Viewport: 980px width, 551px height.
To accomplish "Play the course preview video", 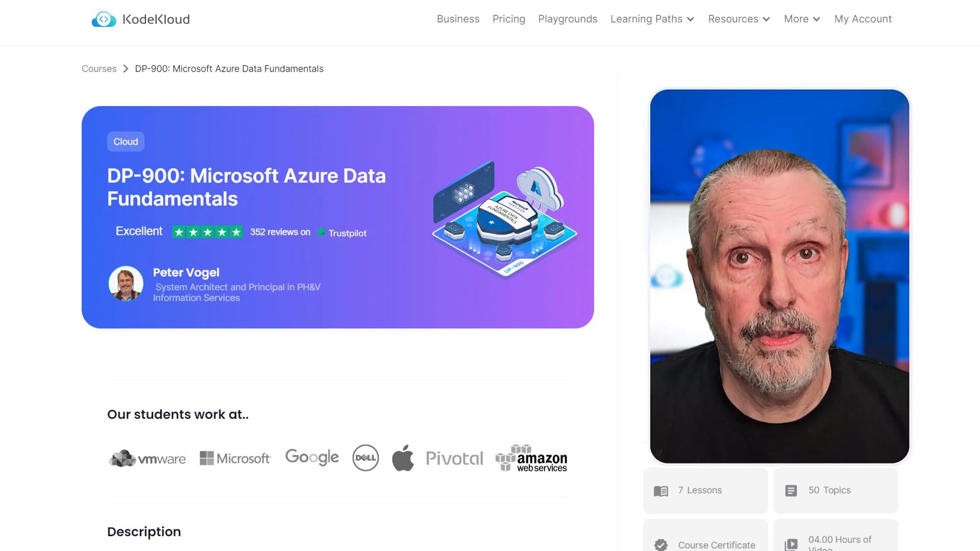I will (779, 276).
